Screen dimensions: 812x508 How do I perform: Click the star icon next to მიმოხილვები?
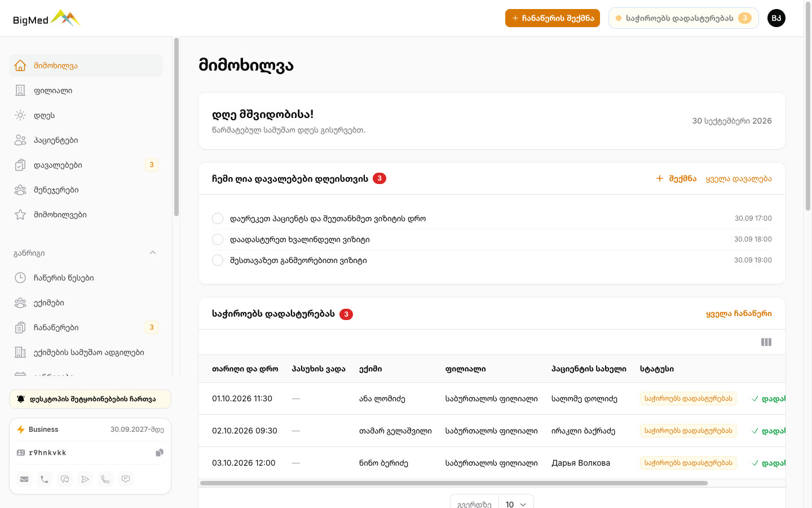(20, 214)
